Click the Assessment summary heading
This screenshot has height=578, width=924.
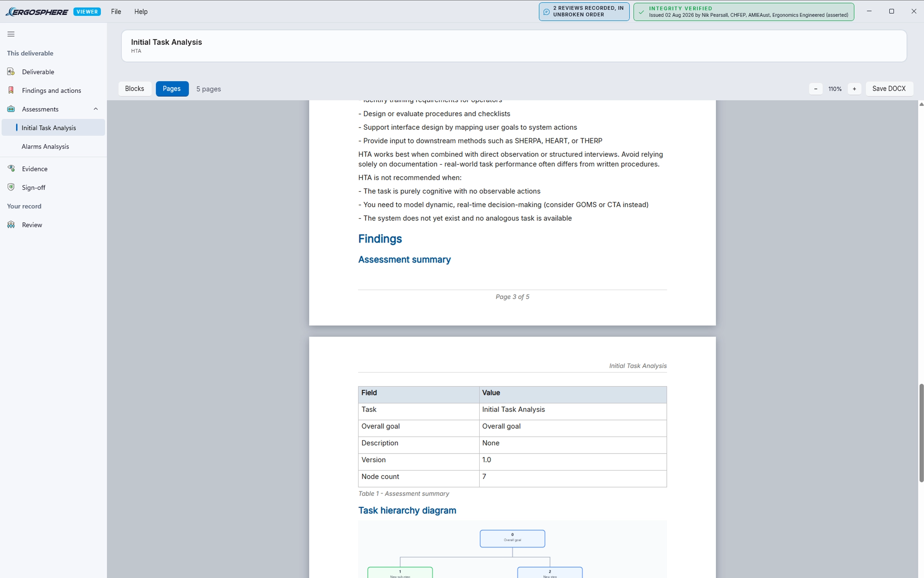pos(404,259)
